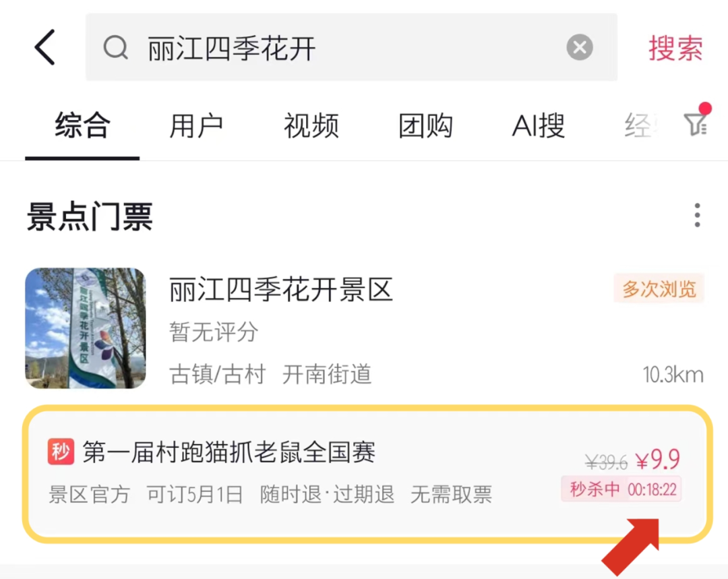Focus the search field containing 丽江四季花开
The image size is (728, 579).
(351, 47)
